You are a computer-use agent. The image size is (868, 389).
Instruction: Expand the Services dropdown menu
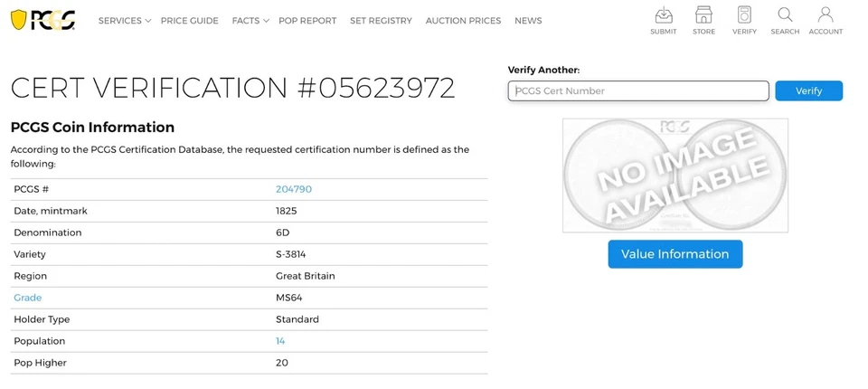click(124, 21)
